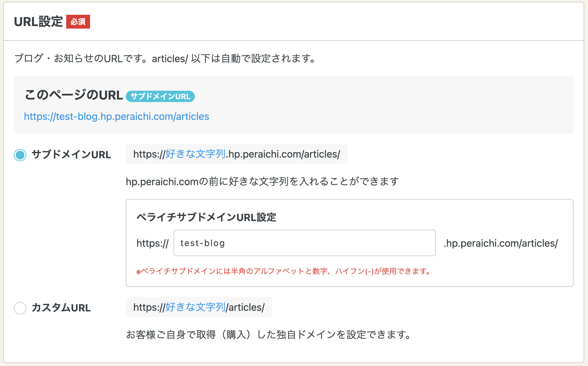Select the サブドメインURL radio button
Viewport: 588px width, 366px height.
pyautogui.click(x=20, y=155)
